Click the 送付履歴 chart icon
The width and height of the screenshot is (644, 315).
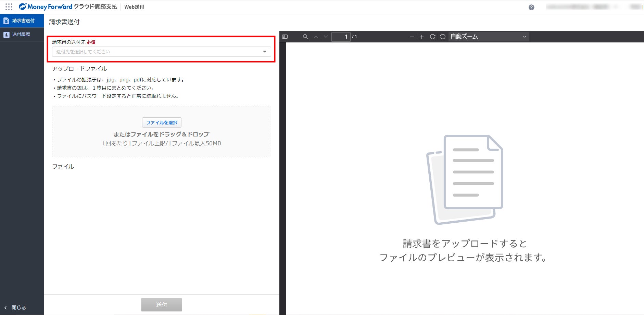tap(6, 35)
